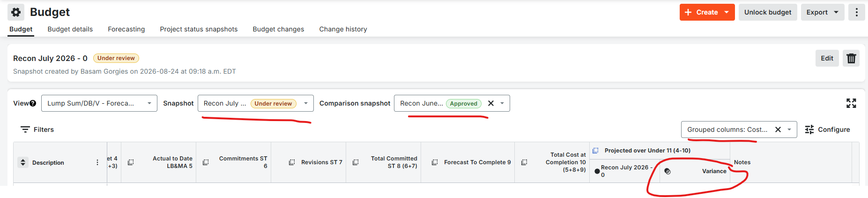Screen dimensions: 868x198
Task: Switch to the Forecasting tab
Action: coord(126,29)
